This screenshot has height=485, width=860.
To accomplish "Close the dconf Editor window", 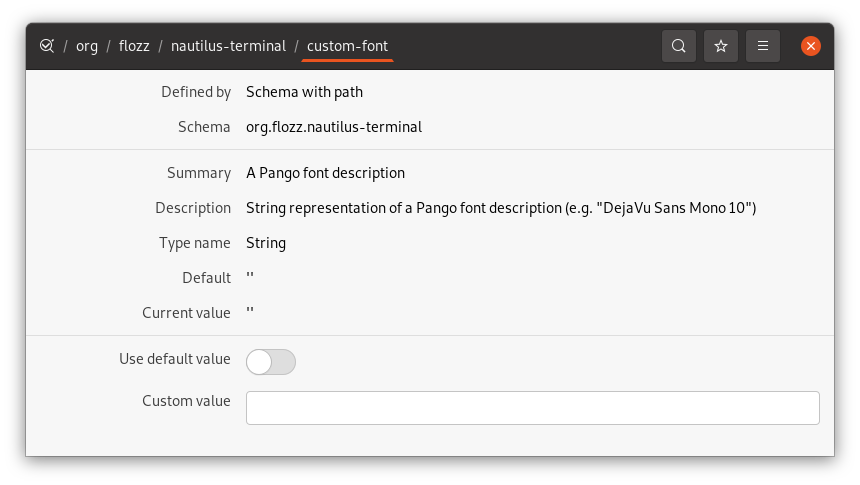I will (811, 46).
